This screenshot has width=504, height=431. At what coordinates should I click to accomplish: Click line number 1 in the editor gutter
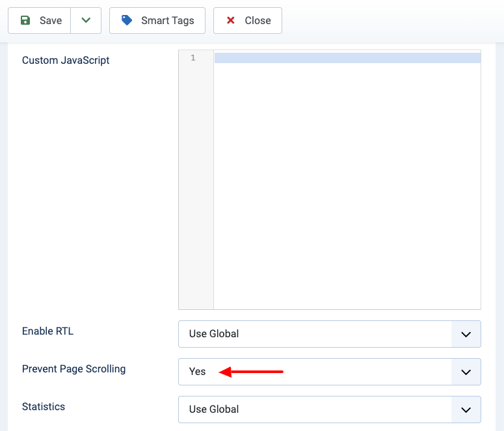(x=193, y=57)
